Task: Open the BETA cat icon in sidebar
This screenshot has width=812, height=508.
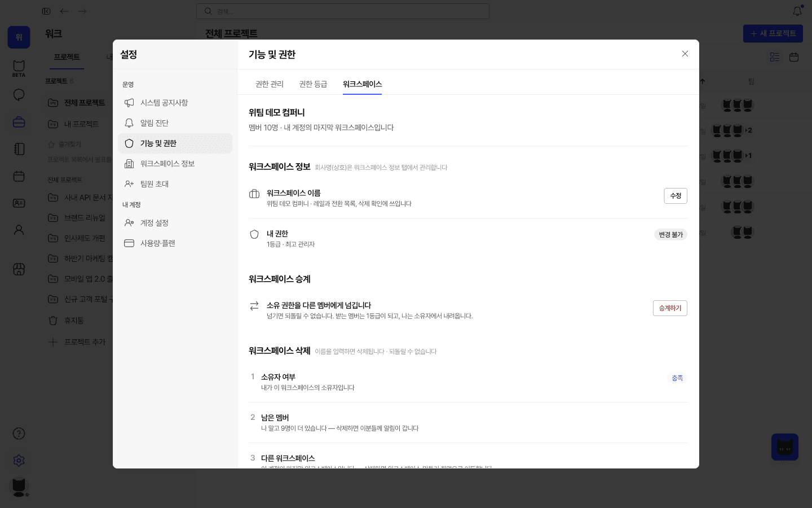Action: [19, 68]
